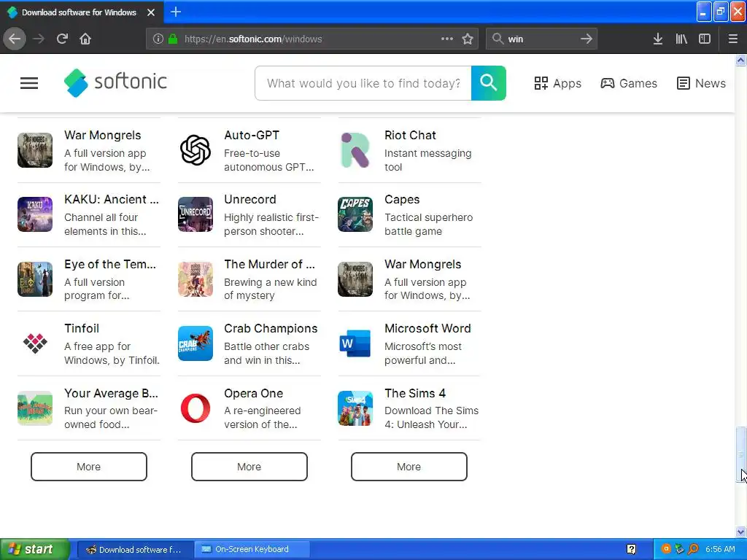Click More button under first column
The image size is (747, 560).
coord(88,467)
